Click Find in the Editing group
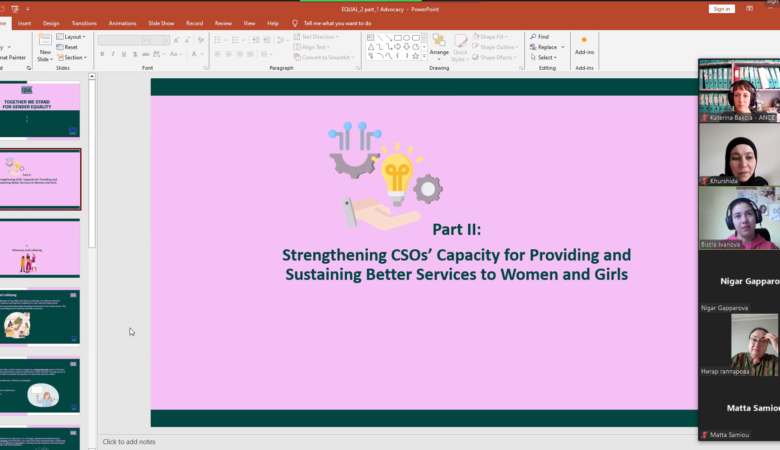Viewport: 780px width, 450px height. pos(540,36)
